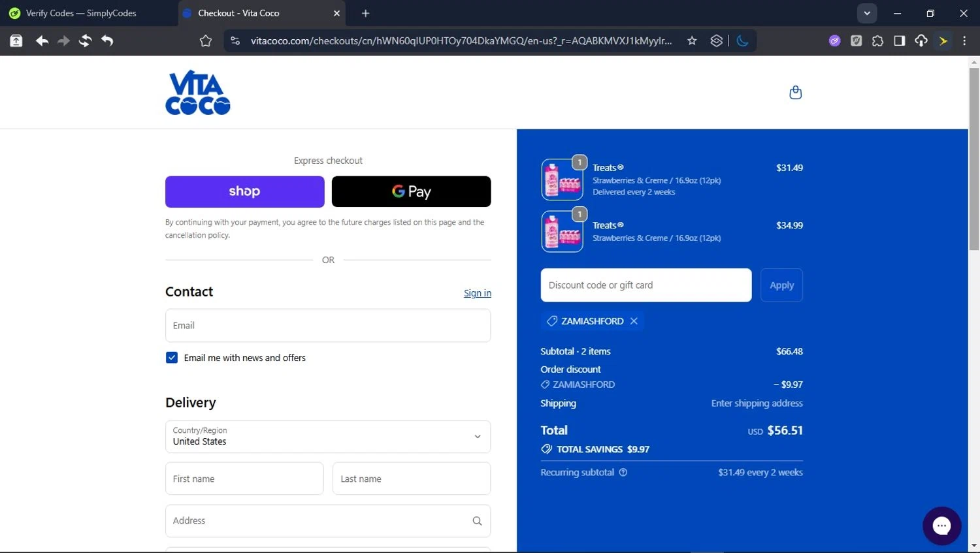Click the Subtotal $66.48 value
The image size is (980, 553).
789,351
